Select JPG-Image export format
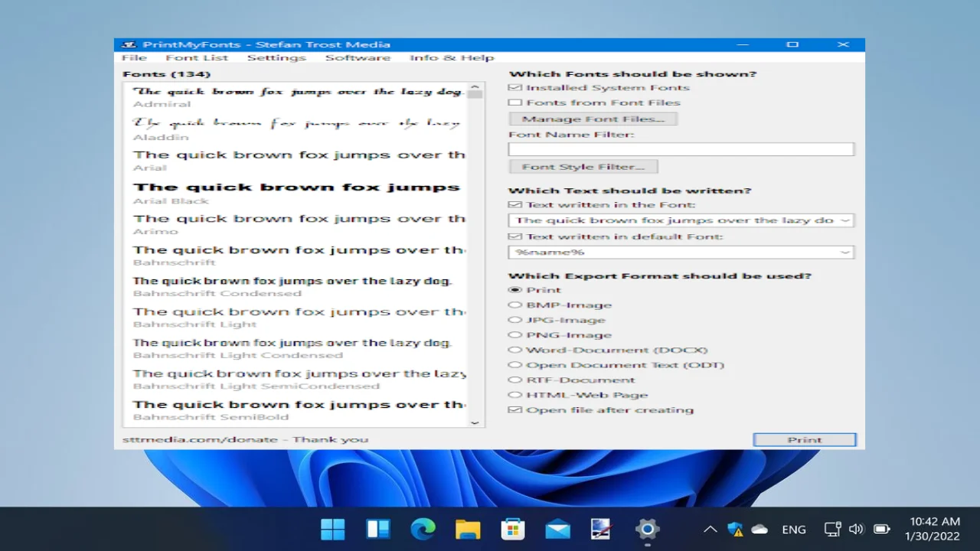 pyautogui.click(x=515, y=320)
